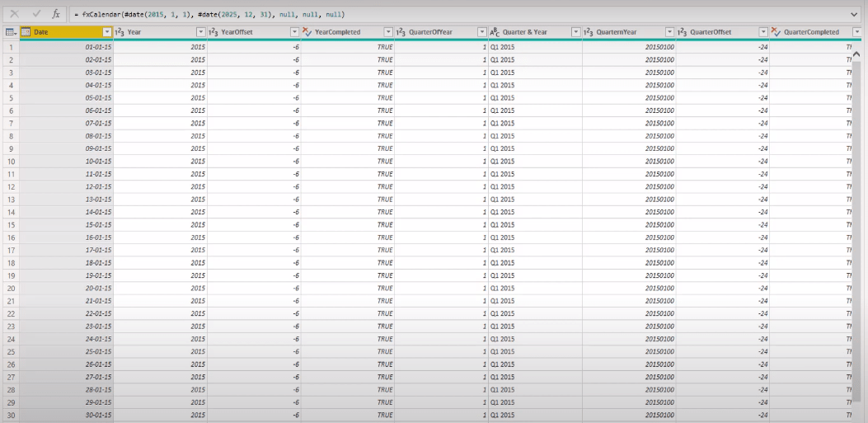Click the date cell 10-01-15

pyautogui.click(x=67, y=161)
